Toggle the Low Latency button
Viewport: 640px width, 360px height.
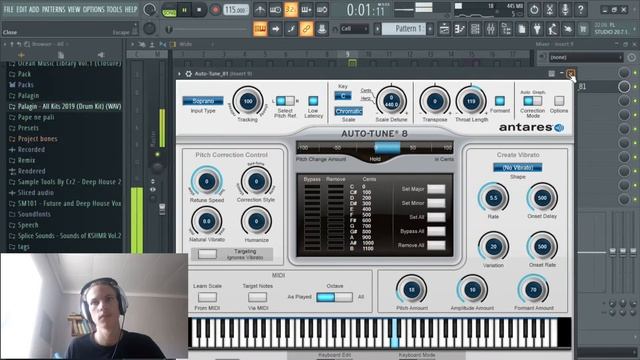(x=313, y=100)
